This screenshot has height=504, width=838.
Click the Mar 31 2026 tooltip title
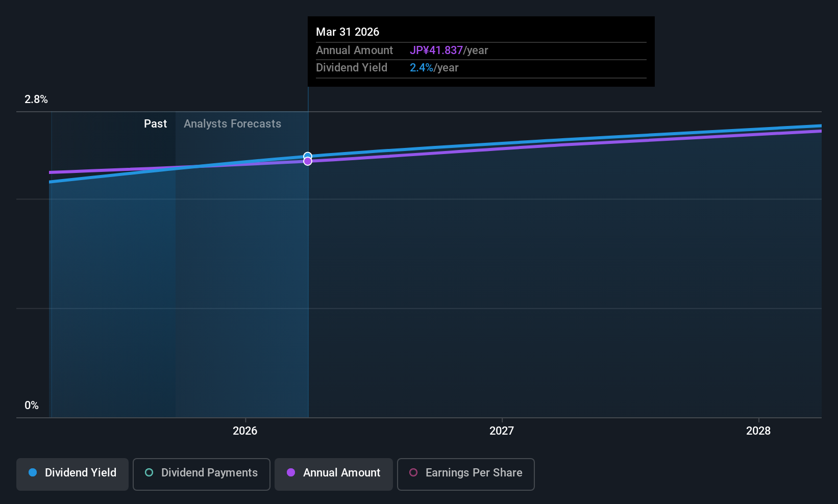348,32
